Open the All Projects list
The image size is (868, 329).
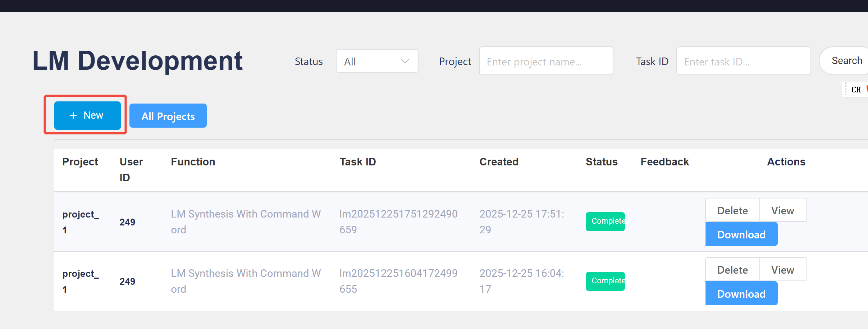point(168,116)
